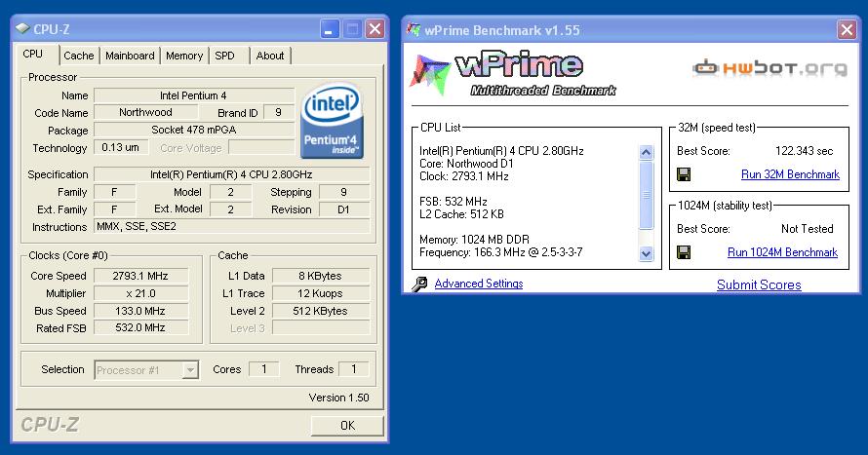Click the Technology value 0.13 um
This screenshot has height=455, width=868.
[121, 148]
